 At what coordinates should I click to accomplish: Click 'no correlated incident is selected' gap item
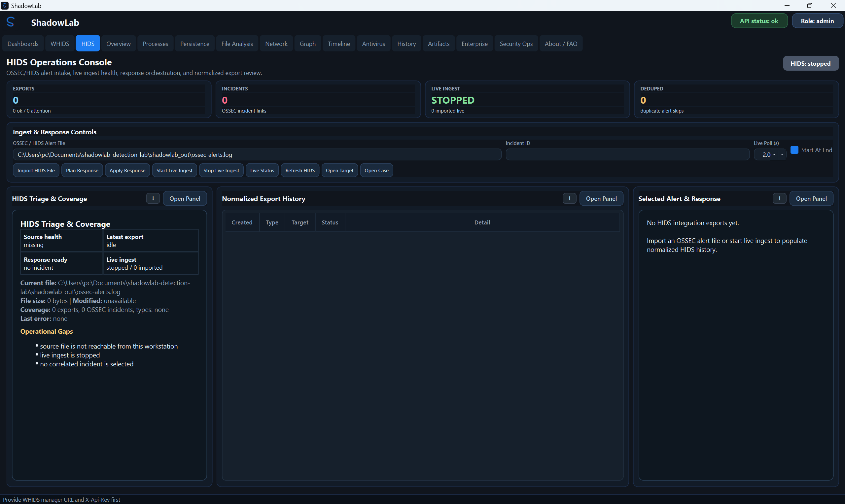coord(87,364)
